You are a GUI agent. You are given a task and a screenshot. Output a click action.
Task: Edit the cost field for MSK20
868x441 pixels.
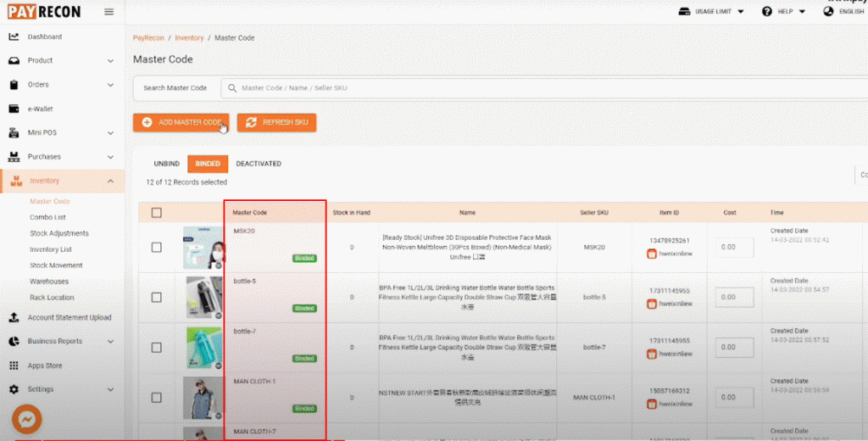(735, 247)
